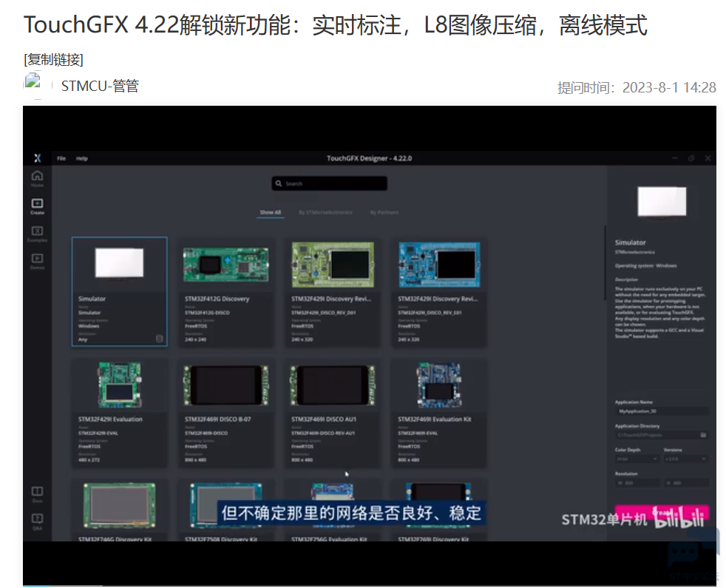Image resolution: width=726 pixels, height=588 pixels.
Task: Click the 240 x 240 resolution text
Action: [x=195, y=339]
